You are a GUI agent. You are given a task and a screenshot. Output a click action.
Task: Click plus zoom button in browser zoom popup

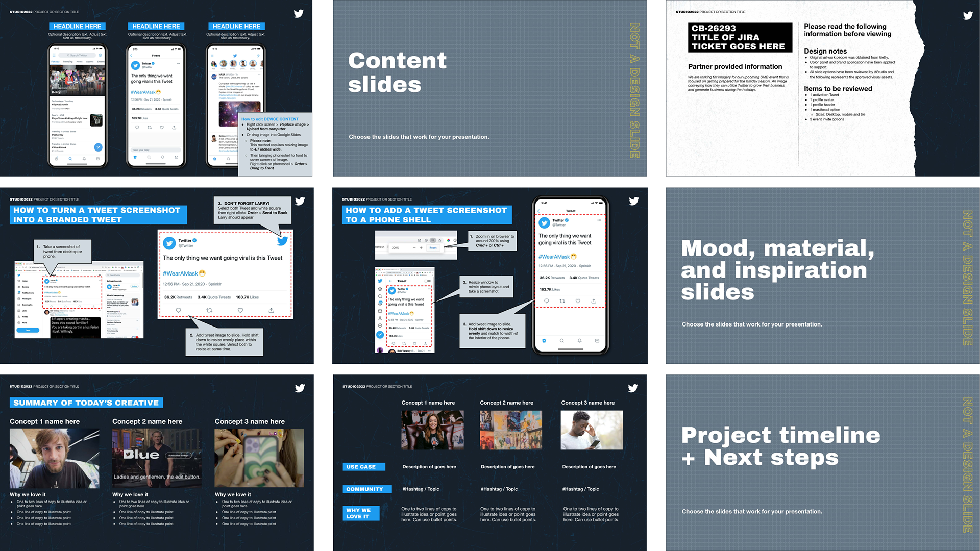click(x=421, y=248)
